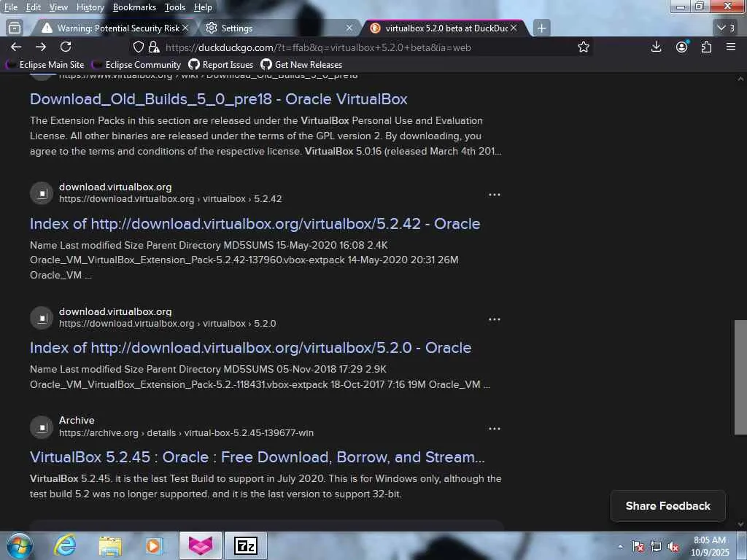Open the taskbar clock showing 8:05 AM
The height and width of the screenshot is (560, 747).
[710, 546]
